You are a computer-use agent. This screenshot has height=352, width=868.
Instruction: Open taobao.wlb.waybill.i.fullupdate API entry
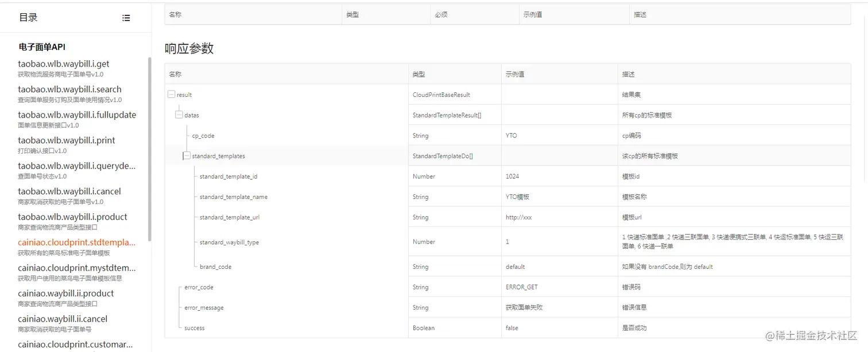(x=77, y=115)
